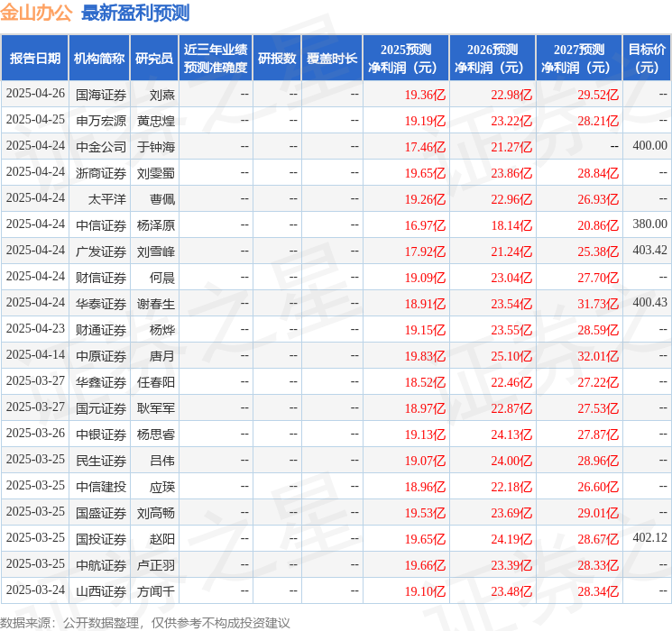Viewport: 672px width, 631px height.
Task: Click the 近三年业绩预测准确度 column header
Action: coord(216,59)
